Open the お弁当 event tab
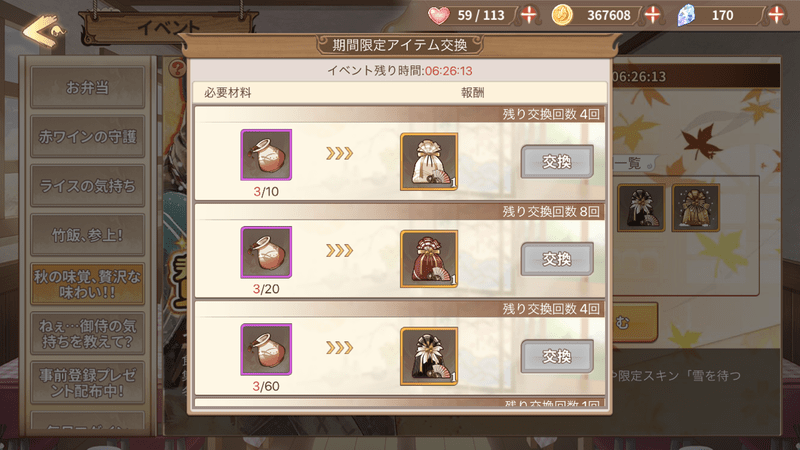Viewport: 800px width, 450px height. click(x=87, y=87)
